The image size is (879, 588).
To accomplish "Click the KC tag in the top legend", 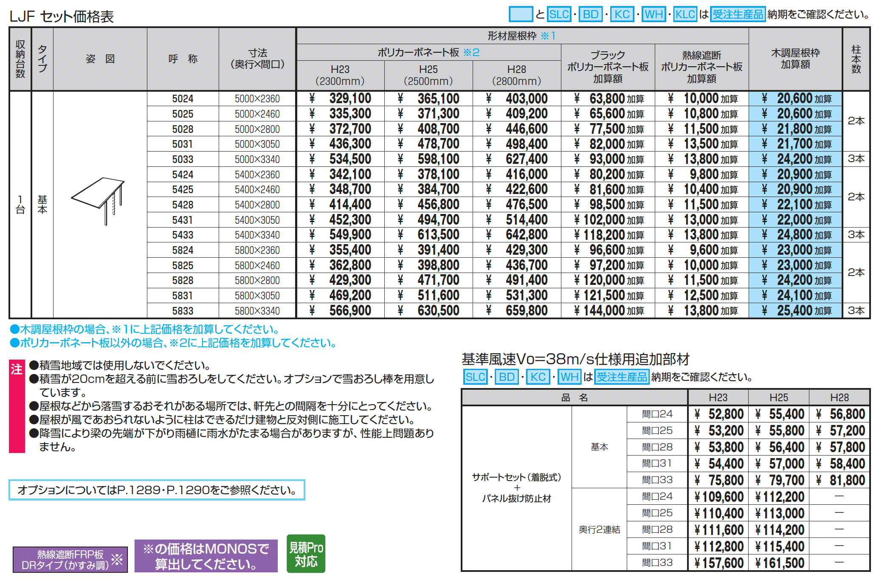I will pyautogui.click(x=622, y=14).
